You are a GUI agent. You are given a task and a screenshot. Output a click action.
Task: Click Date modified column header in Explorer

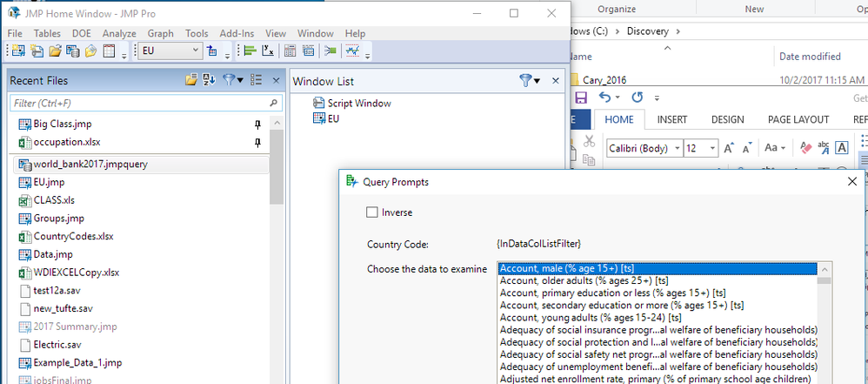pyautogui.click(x=810, y=56)
